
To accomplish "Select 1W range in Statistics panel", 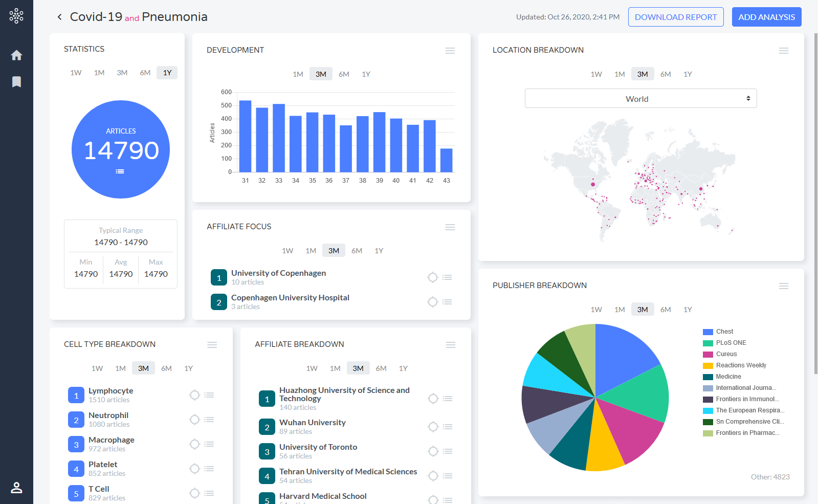I will pyautogui.click(x=76, y=73).
